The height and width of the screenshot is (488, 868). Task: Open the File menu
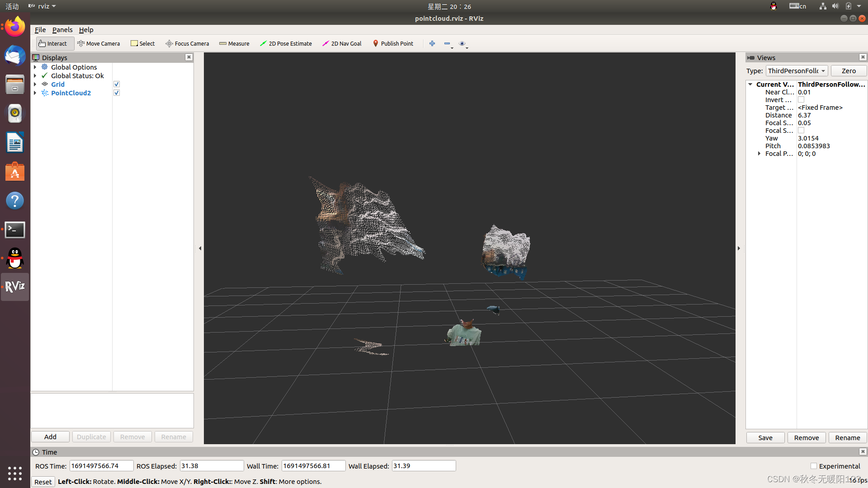(40, 30)
